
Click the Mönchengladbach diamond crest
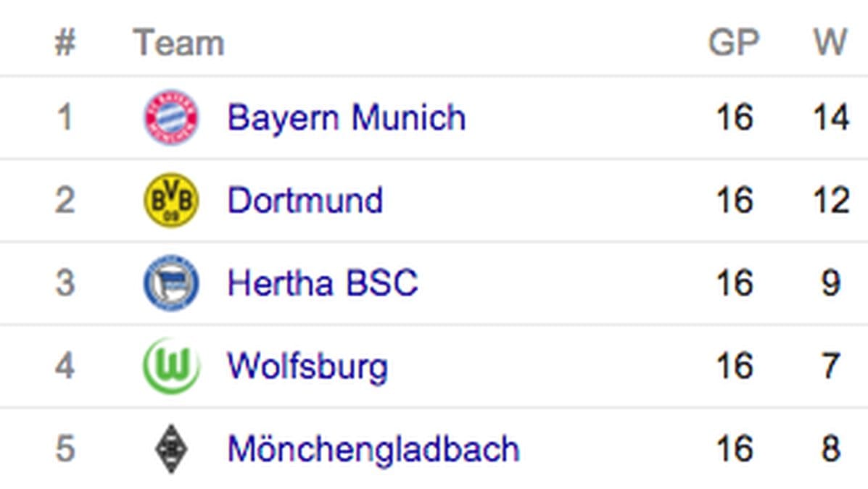pos(171,448)
